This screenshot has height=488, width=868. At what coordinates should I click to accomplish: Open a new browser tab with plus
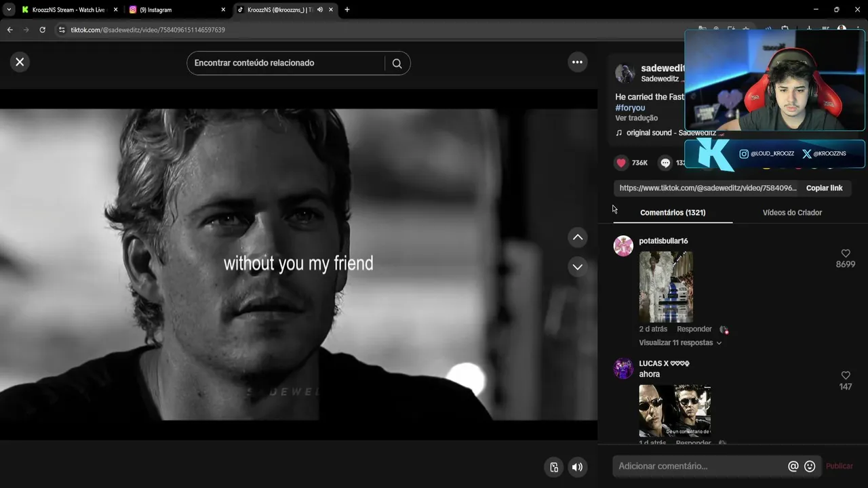347,9
